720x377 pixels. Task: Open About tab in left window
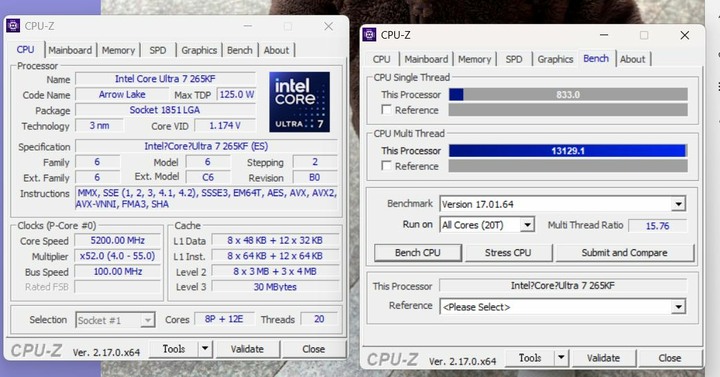point(276,50)
